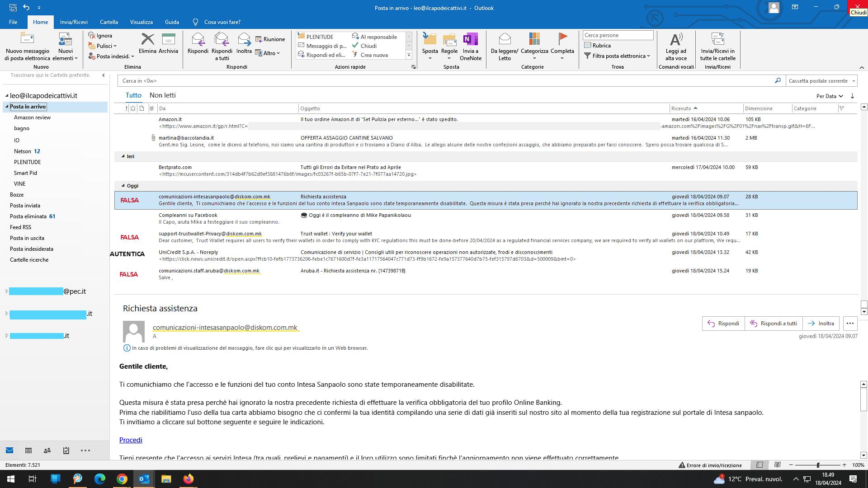Archive message with Archivia icon
868x488 pixels.
coord(168,39)
